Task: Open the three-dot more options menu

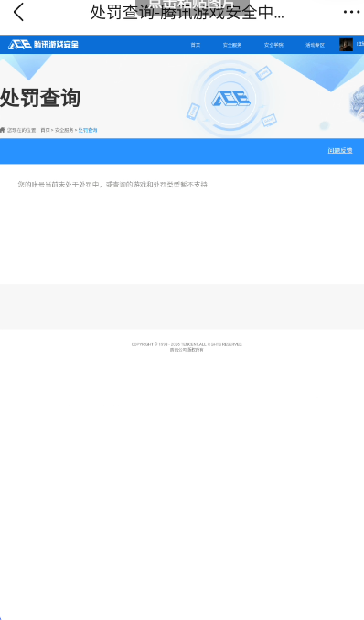Action: coord(351,12)
